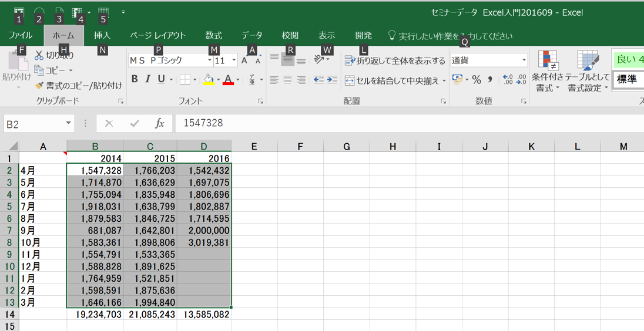Viewport: 644px width, 331px height.
Task: Open the font size dropdown
Action: [x=234, y=60]
